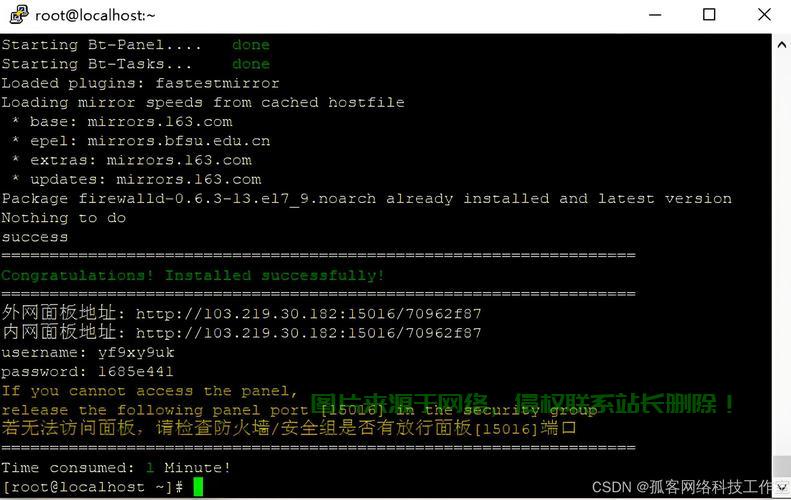Click the green cursor at the shell prompt
The width and height of the screenshot is (791, 500).
[x=198, y=487]
